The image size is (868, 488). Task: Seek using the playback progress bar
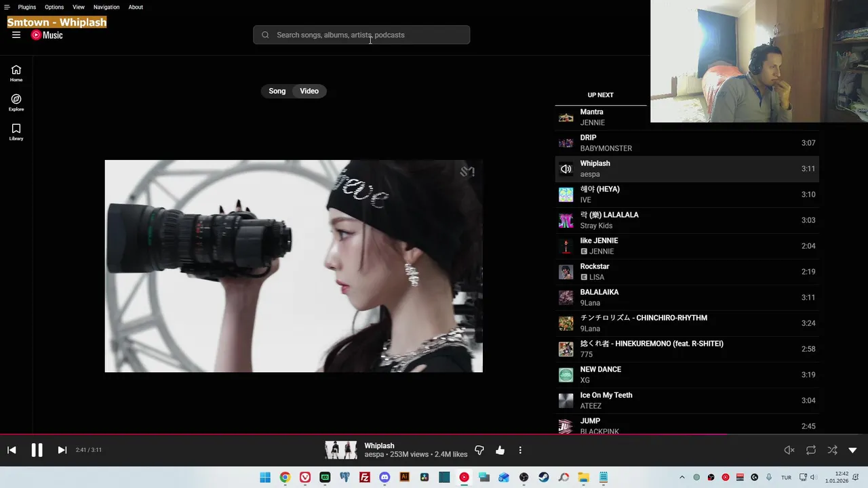[x=434, y=434]
